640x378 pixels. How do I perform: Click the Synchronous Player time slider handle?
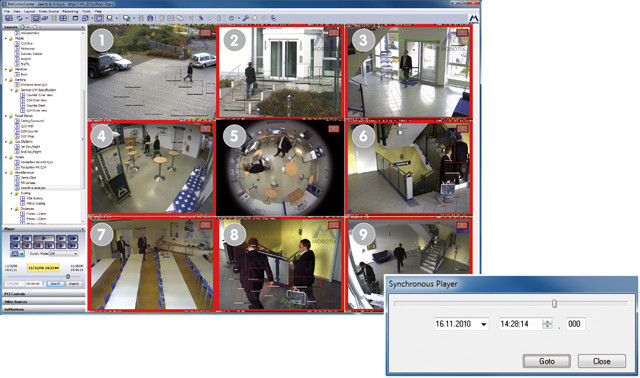554,303
